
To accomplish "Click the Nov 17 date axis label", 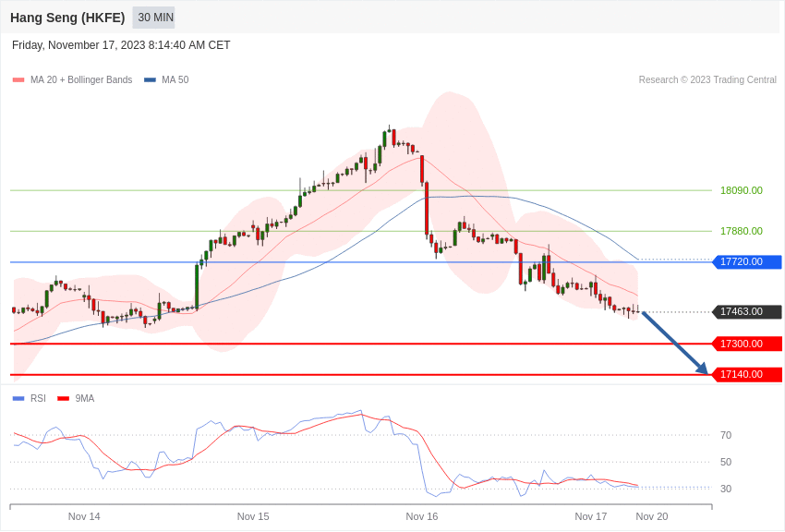I will (x=591, y=516).
